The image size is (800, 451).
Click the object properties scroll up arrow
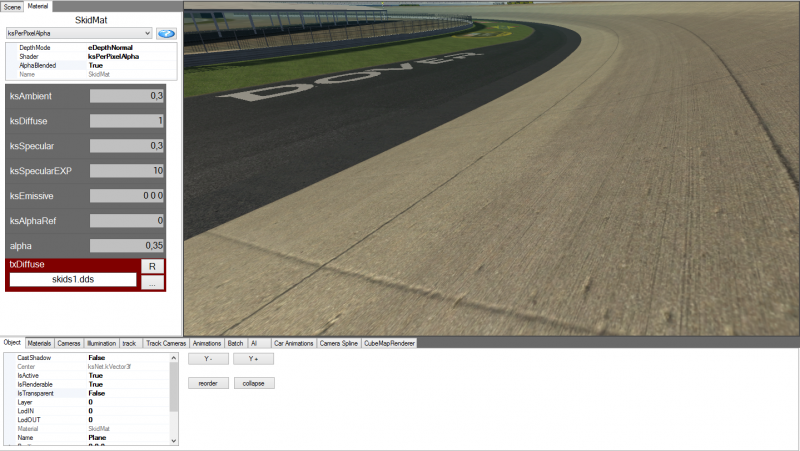[x=173, y=358]
